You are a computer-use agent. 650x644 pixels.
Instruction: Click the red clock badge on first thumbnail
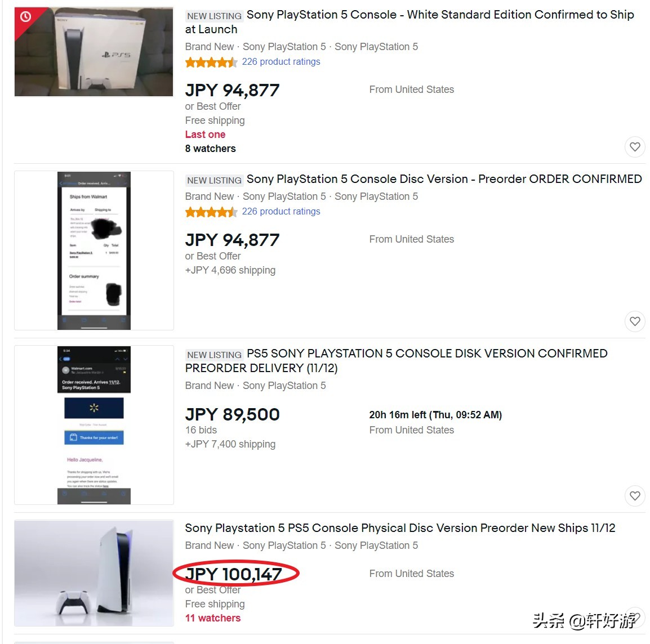(25, 17)
